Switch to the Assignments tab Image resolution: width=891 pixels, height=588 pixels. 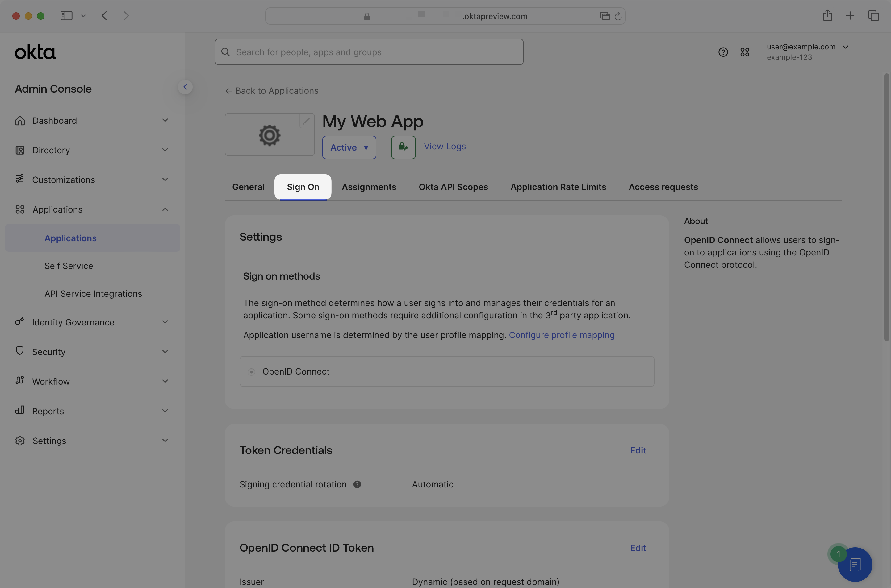369,187
